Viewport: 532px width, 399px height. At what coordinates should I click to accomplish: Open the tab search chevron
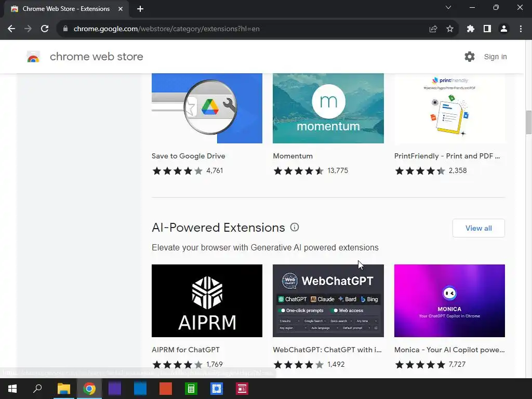coord(448,7)
